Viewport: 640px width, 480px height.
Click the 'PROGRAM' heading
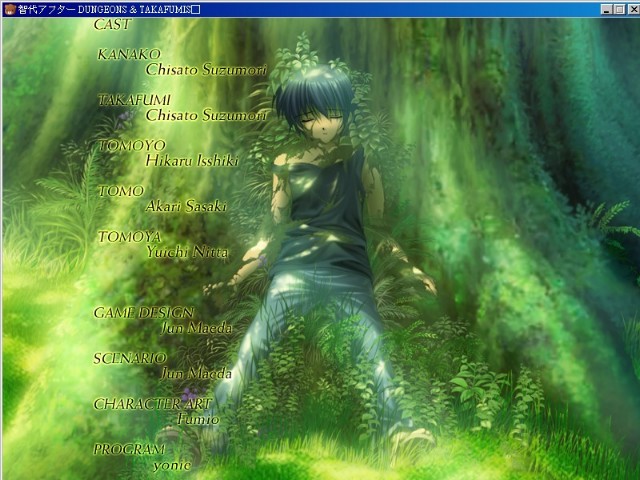pos(129,450)
